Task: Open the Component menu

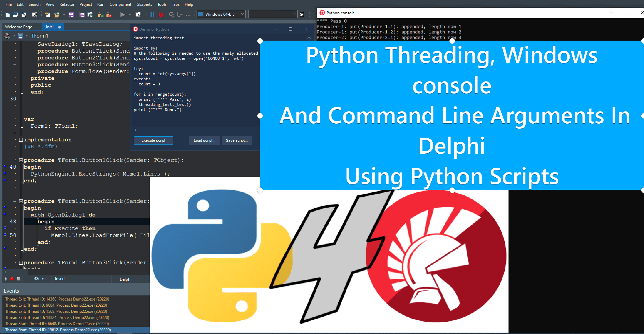Action: coord(120,4)
